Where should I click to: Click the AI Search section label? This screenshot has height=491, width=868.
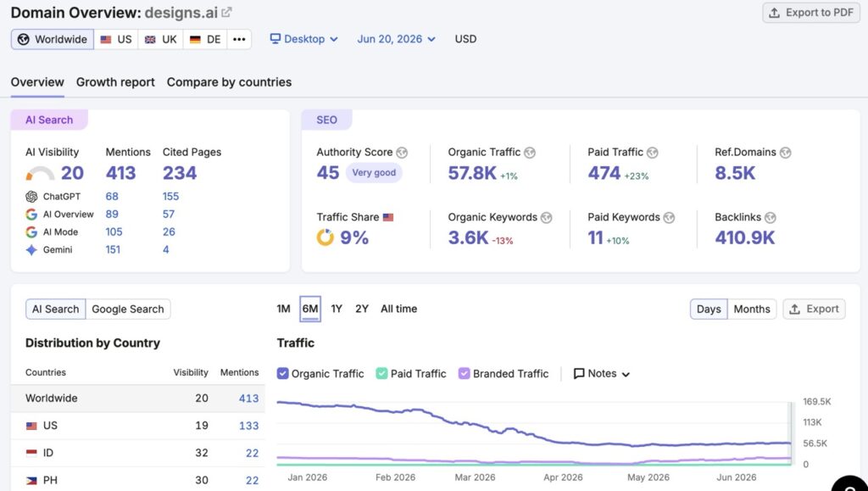[48, 120]
